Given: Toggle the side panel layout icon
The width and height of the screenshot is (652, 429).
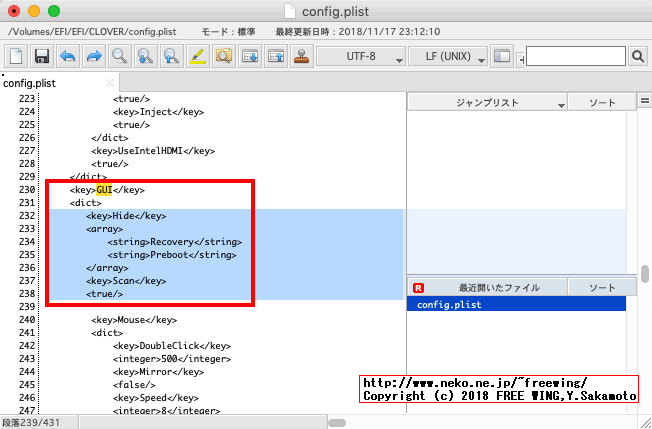Looking at the screenshot, I should [x=502, y=56].
